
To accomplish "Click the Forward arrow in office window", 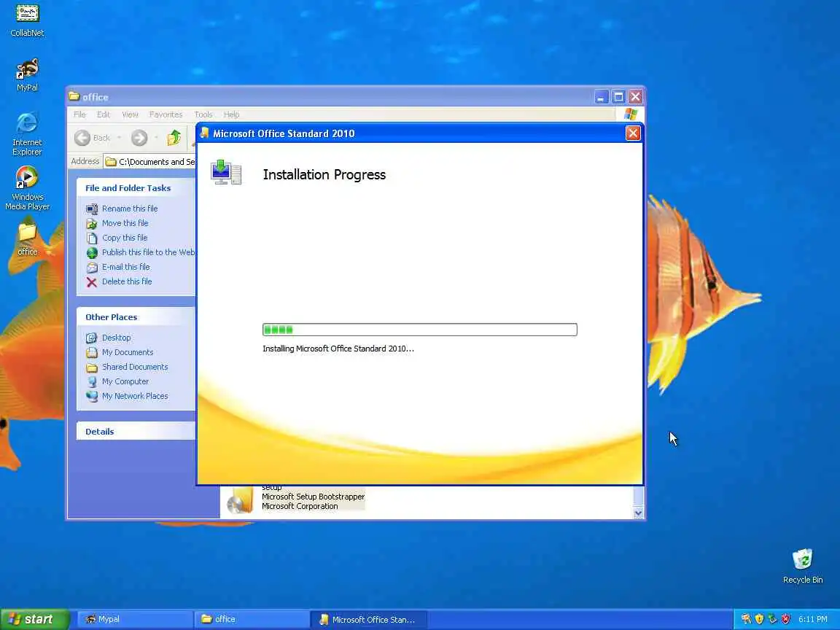I will [x=139, y=138].
